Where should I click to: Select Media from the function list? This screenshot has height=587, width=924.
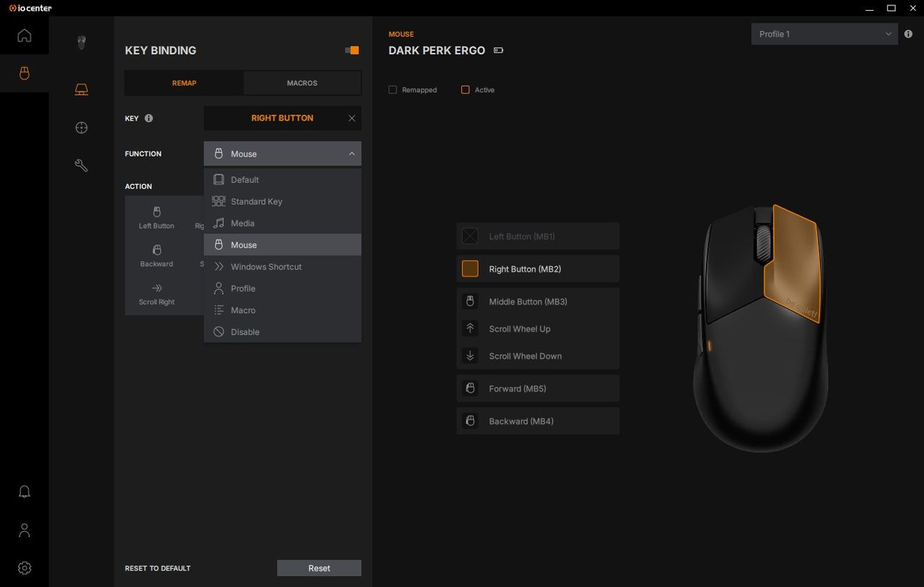[282, 223]
